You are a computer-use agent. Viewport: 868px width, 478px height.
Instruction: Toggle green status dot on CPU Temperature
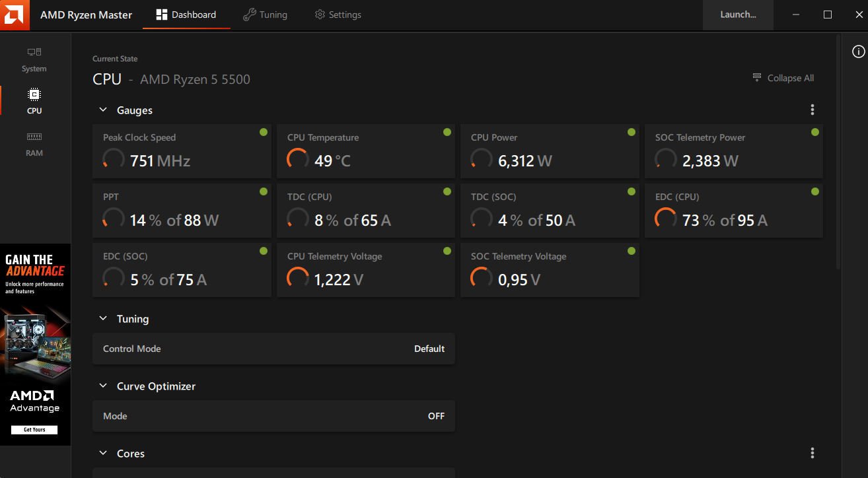(447, 132)
